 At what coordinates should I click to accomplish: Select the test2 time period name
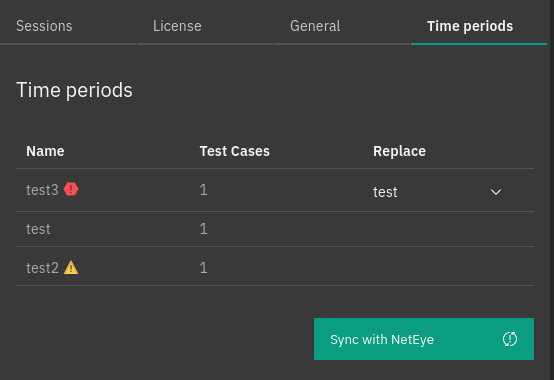pos(42,268)
